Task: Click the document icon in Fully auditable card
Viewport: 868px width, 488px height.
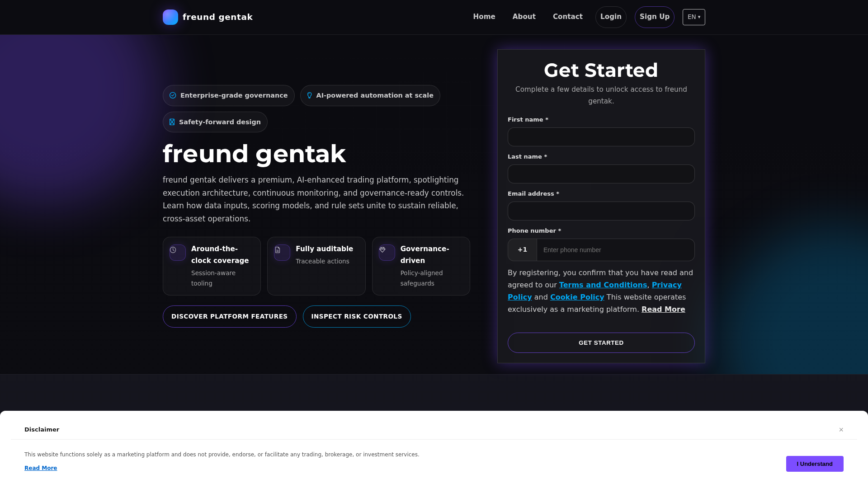Action: (x=278, y=250)
